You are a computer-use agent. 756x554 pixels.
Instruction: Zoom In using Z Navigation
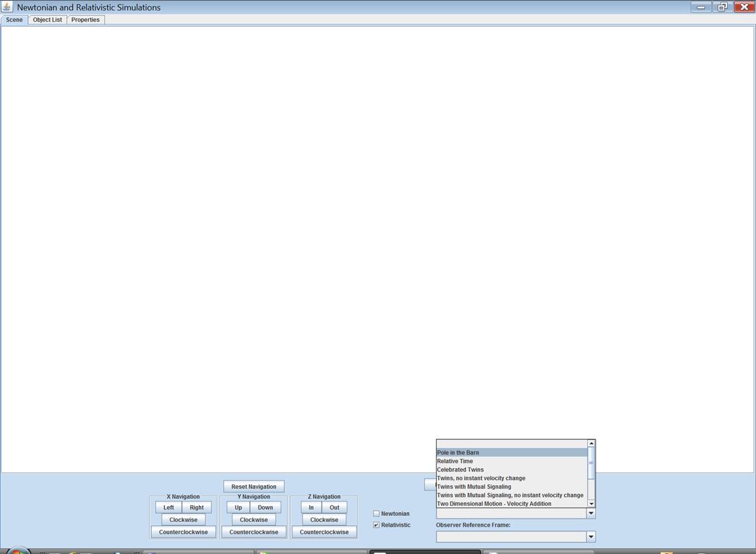click(x=311, y=508)
